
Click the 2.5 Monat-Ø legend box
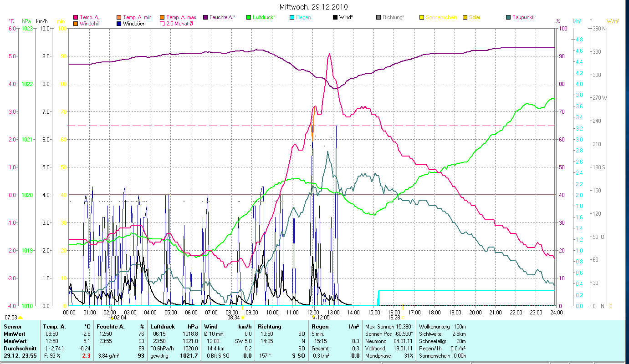click(x=163, y=23)
